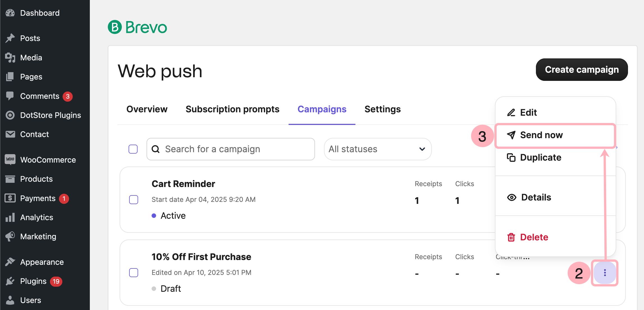Image resolution: width=644 pixels, height=310 pixels.
Task: Click Cart Reminder Clicks value 1
Action: pos(457,200)
